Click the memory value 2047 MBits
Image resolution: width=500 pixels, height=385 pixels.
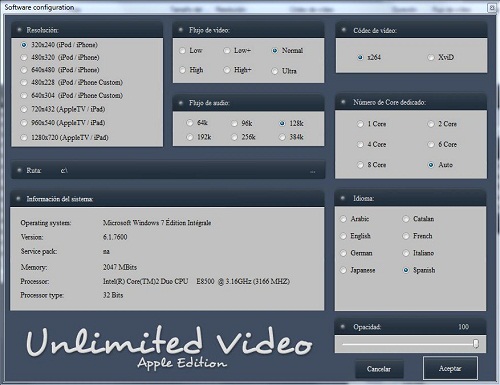120,267
